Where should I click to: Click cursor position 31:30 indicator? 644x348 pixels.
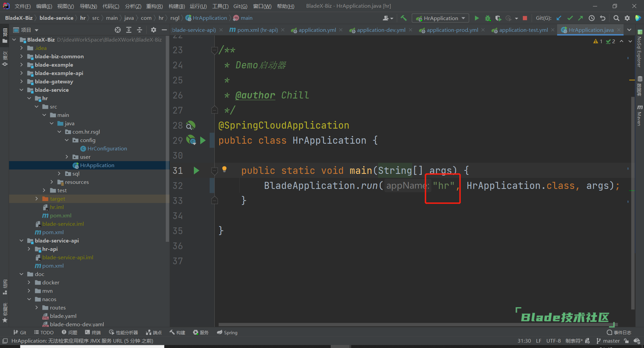(x=524, y=341)
